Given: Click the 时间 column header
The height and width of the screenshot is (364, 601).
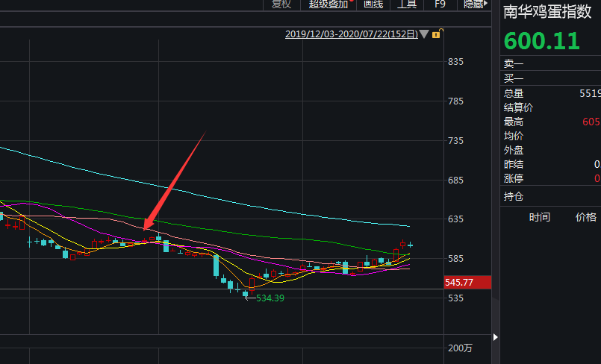Looking at the screenshot, I should [x=540, y=217].
